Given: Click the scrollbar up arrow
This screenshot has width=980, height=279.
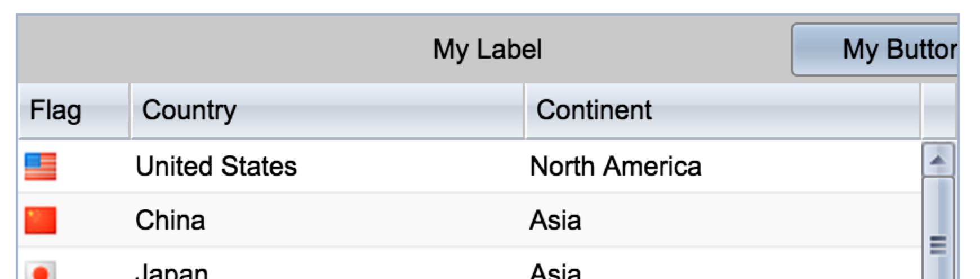Looking at the screenshot, I should point(938,160).
